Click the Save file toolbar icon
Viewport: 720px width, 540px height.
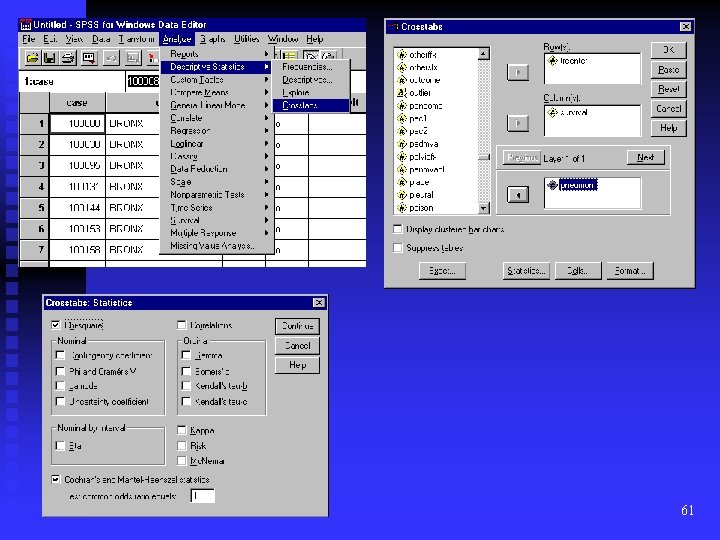[x=50, y=58]
